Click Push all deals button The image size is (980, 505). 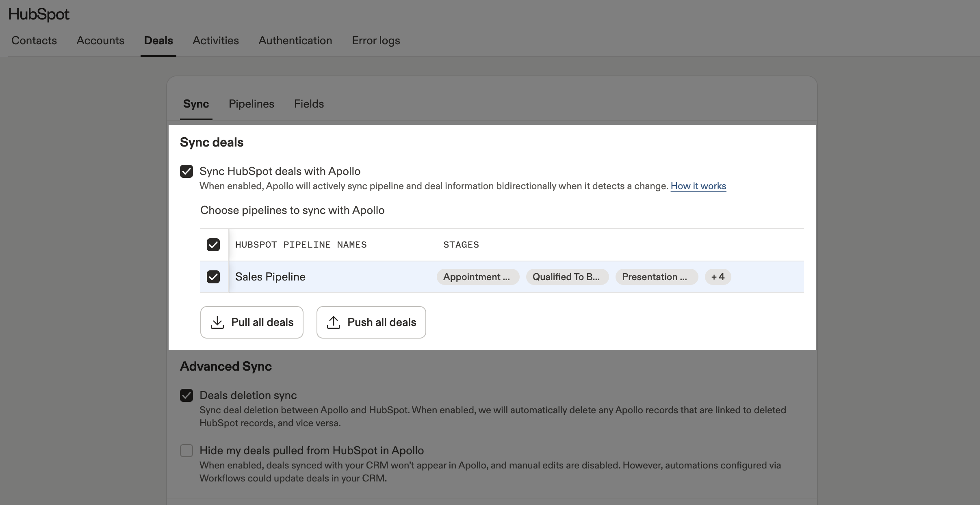[x=371, y=322]
